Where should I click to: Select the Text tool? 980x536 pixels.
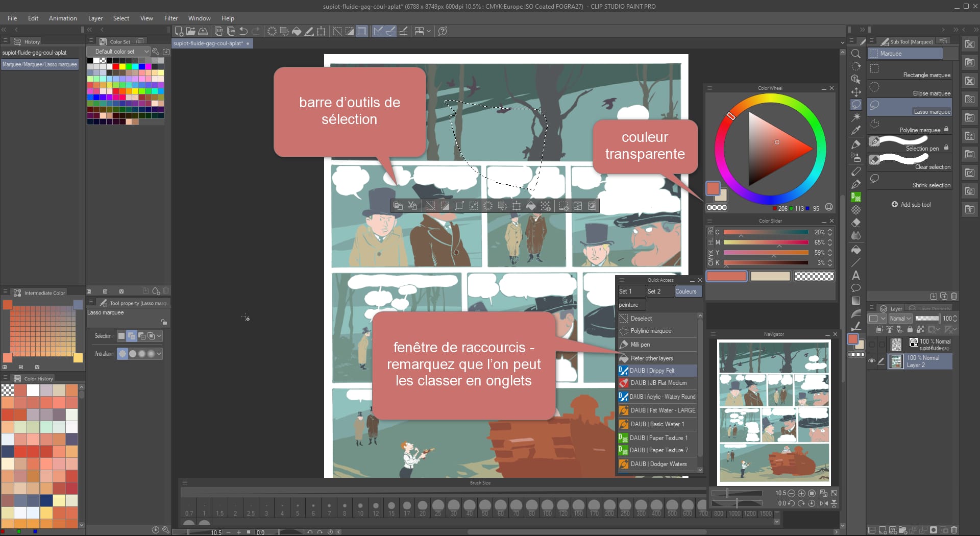pos(856,275)
